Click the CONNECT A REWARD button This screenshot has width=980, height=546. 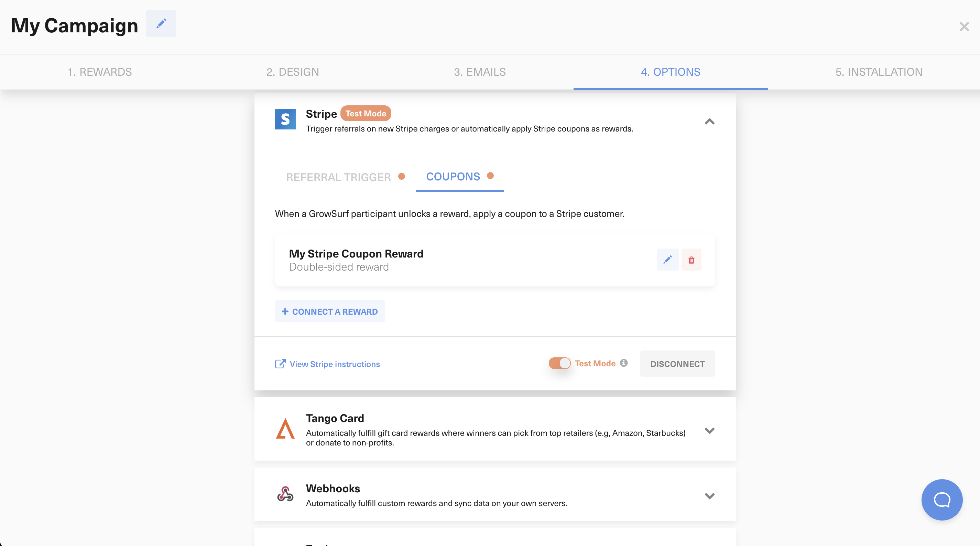click(329, 311)
